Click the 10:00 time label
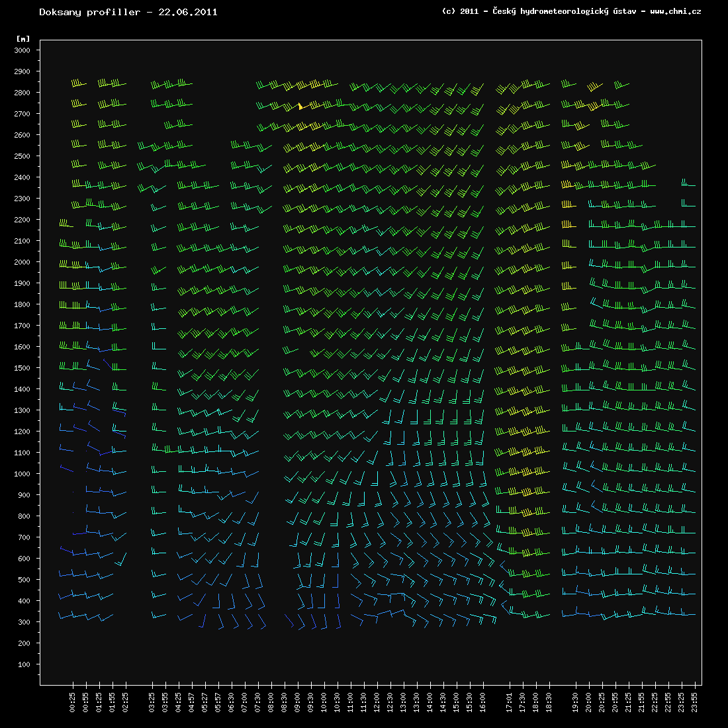This screenshot has height=728, width=728. (x=324, y=702)
